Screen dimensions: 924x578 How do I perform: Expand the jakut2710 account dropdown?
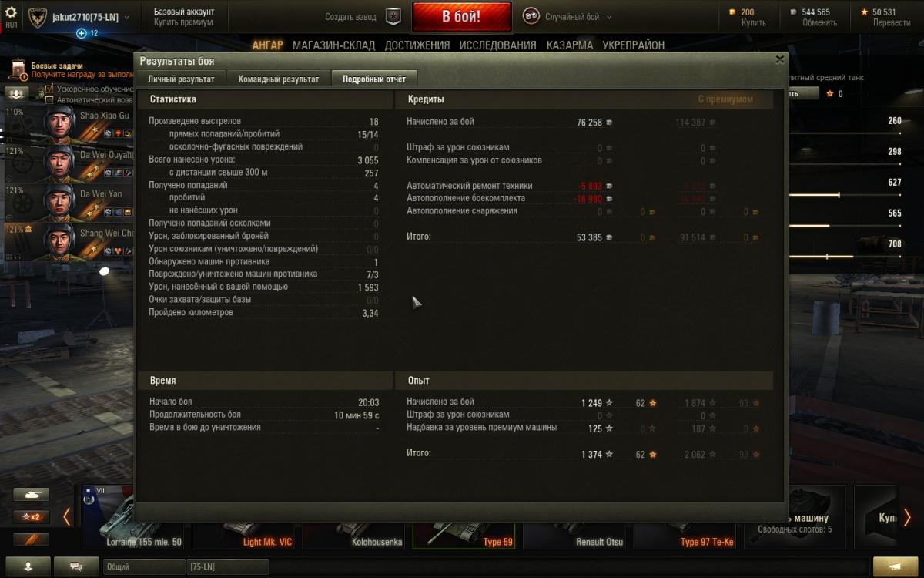[x=126, y=17]
